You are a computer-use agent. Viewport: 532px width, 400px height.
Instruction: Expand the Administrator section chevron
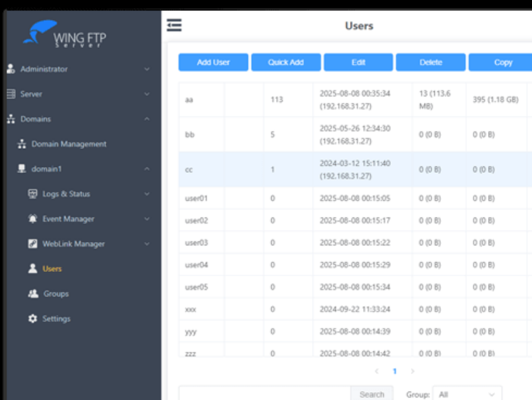tap(147, 69)
